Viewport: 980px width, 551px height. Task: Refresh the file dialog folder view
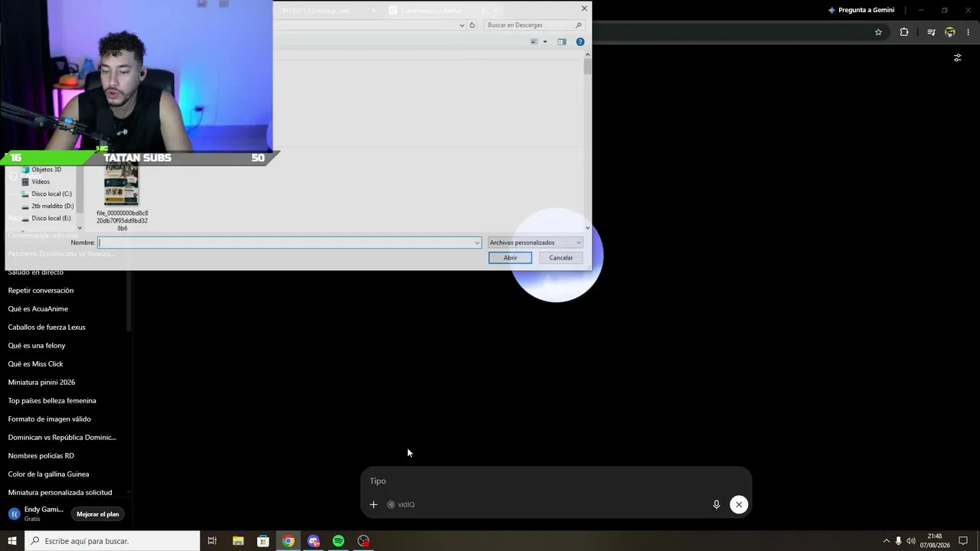tap(472, 25)
